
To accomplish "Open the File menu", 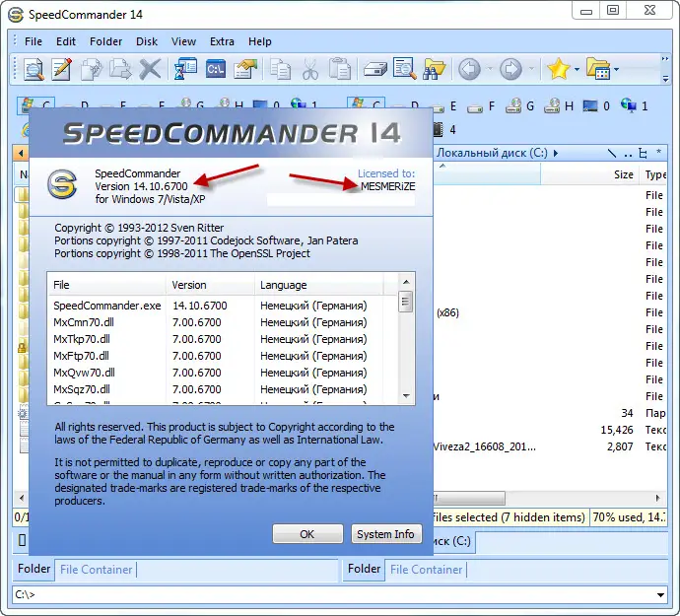I will 34,41.
